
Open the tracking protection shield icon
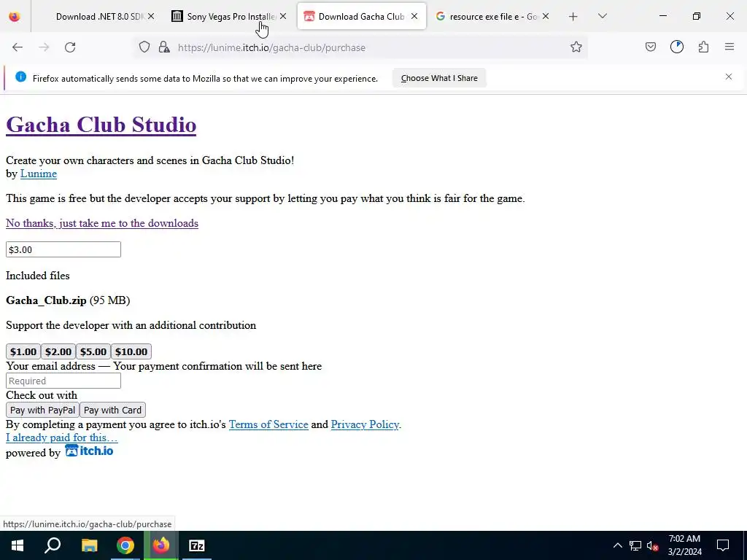coord(144,47)
